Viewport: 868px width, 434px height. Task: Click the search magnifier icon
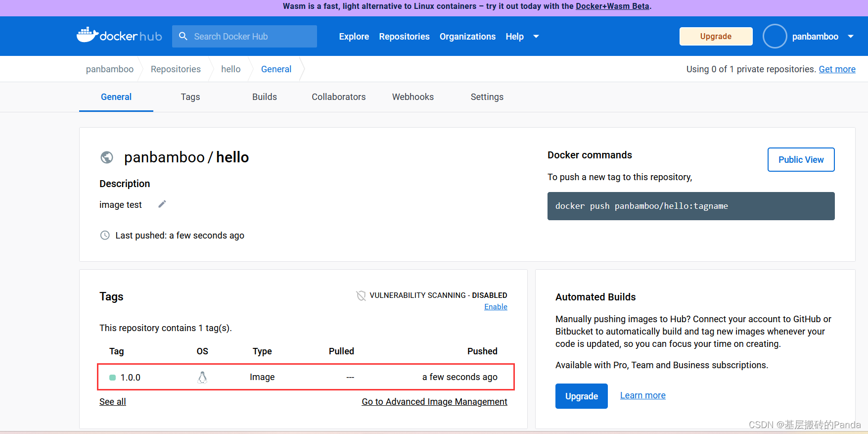click(183, 36)
